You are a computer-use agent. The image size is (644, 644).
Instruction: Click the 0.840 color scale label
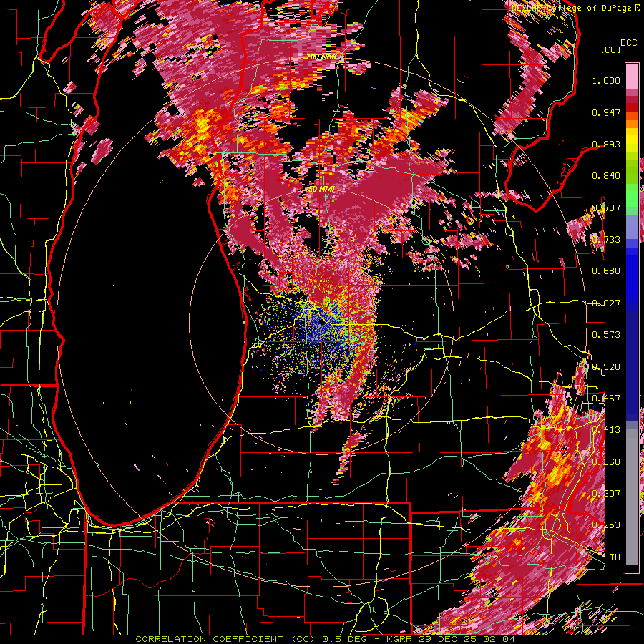pyautogui.click(x=606, y=176)
